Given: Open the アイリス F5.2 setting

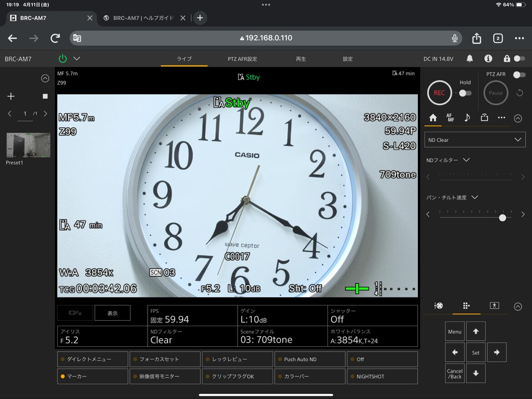Looking at the screenshot, I should pyautogui.click(x=102, y=336).
